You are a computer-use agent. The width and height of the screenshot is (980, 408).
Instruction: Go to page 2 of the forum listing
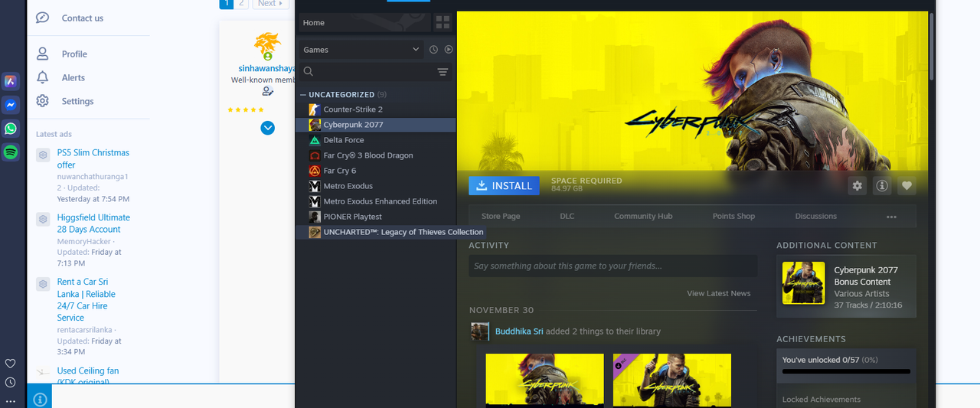click(x=242, y=3)
